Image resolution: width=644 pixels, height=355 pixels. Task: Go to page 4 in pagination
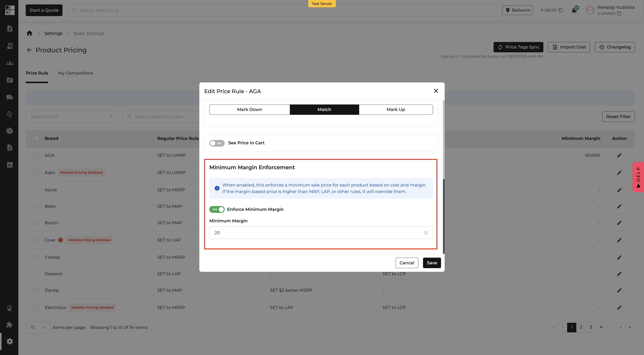point(601,327)
